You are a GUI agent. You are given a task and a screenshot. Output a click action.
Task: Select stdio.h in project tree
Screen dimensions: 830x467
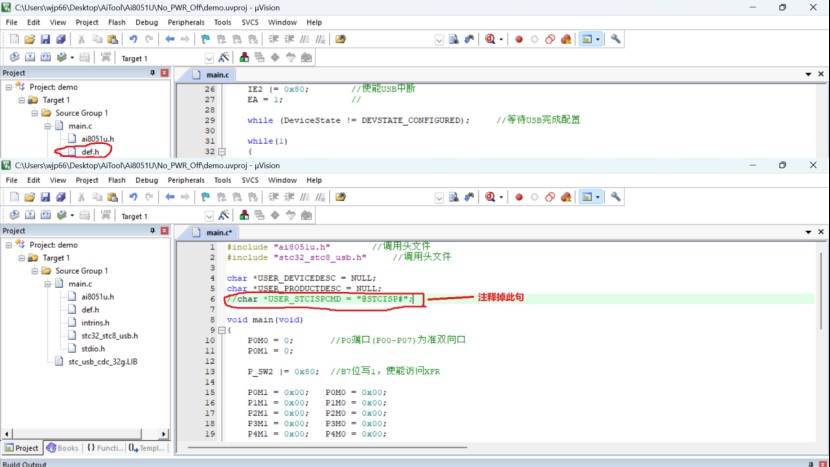pos(93,348)
